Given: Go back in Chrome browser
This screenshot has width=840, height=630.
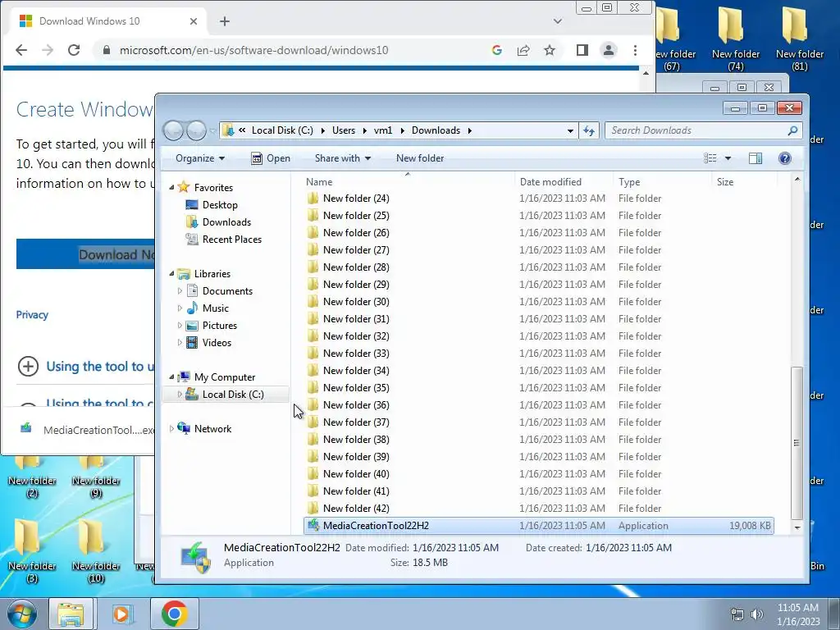Looking at the screenshot, I should click(21, 50).
